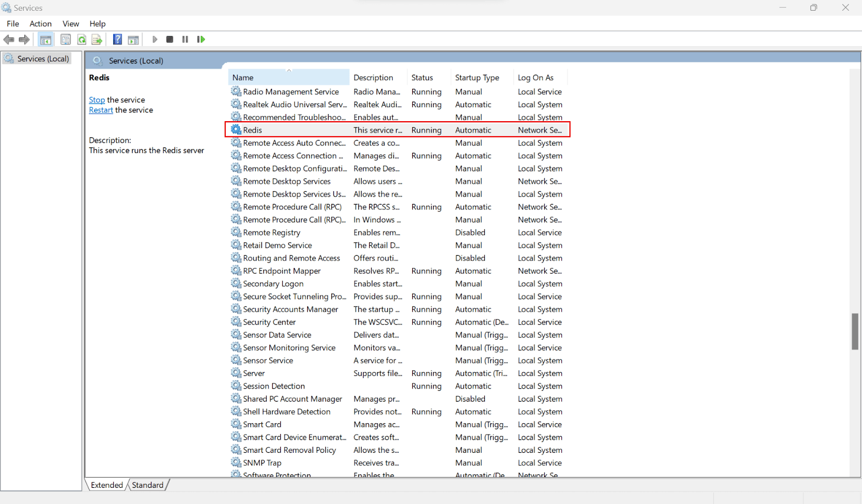Click gear icon beside Remote Registry
This screenshot has width=862, height=504.
point(236,232)
